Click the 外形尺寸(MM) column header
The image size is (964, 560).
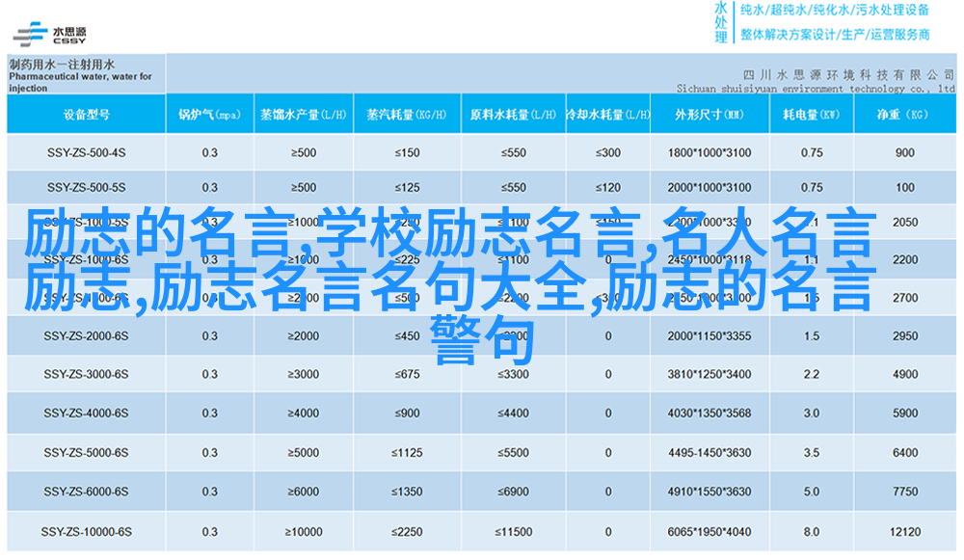click(709, 115)
